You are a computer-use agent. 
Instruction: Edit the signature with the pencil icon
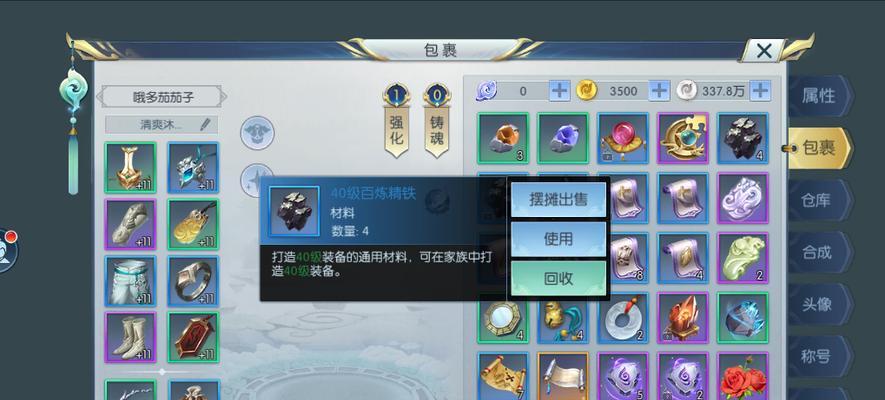(206, 125)
